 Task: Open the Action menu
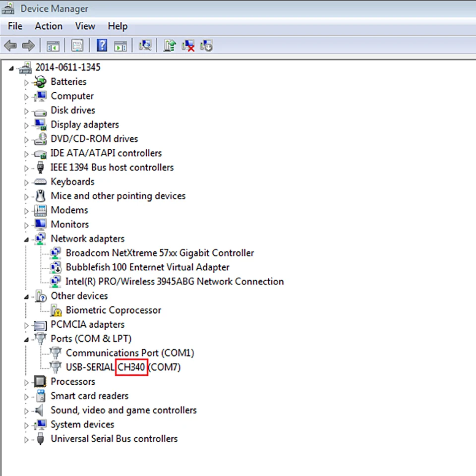(x=49, y=26)
